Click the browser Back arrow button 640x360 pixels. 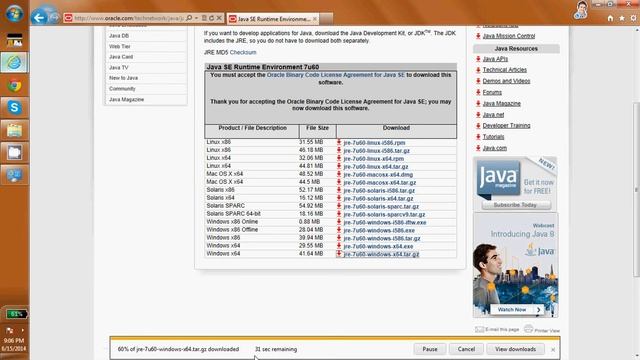click(x=39, y=18)
